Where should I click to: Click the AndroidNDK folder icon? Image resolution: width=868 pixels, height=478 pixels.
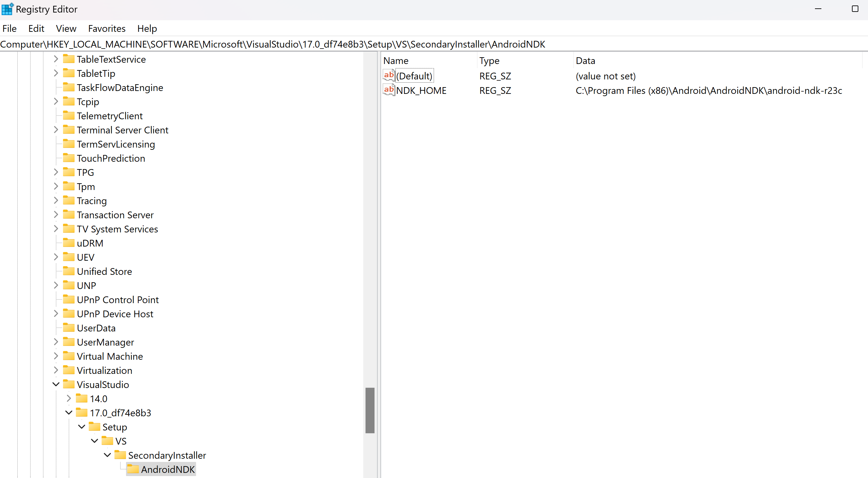(133, 469)
